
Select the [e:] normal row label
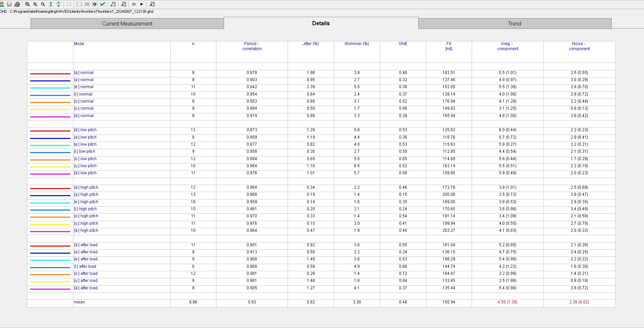(84, 87)
